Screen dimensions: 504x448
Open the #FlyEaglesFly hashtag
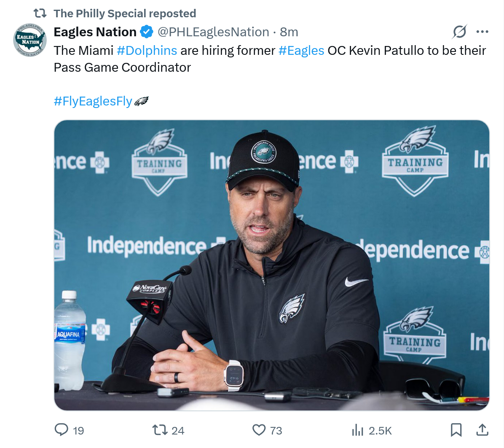(93, 101)
